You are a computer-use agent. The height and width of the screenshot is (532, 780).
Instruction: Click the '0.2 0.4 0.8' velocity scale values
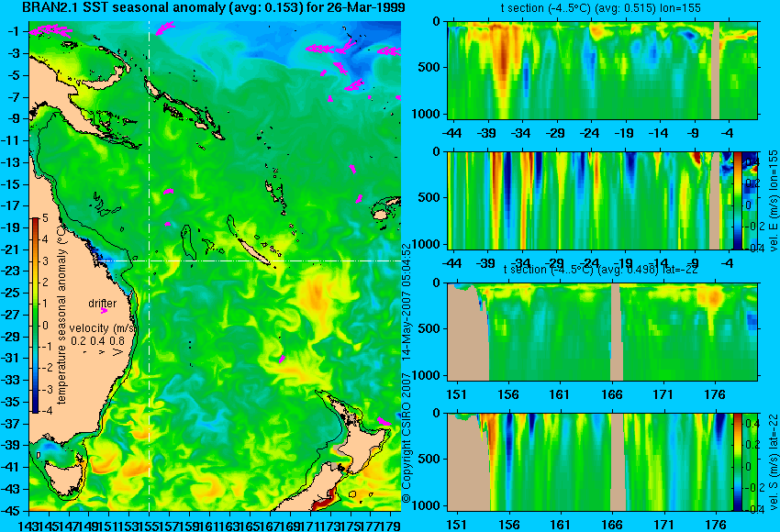(x=97, y=341)
